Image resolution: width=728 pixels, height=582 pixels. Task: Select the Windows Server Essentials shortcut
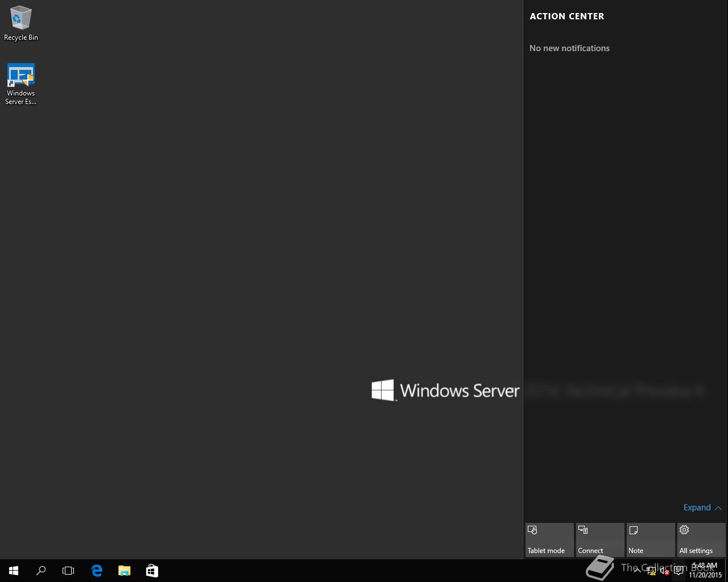(x=21, y=84)
